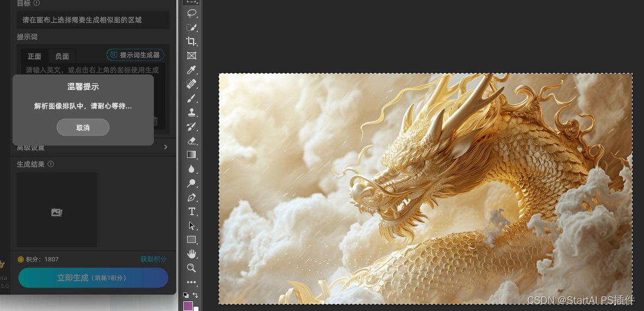
Task: Click the golden dragon canvas image
Action: tap(425, 189)
